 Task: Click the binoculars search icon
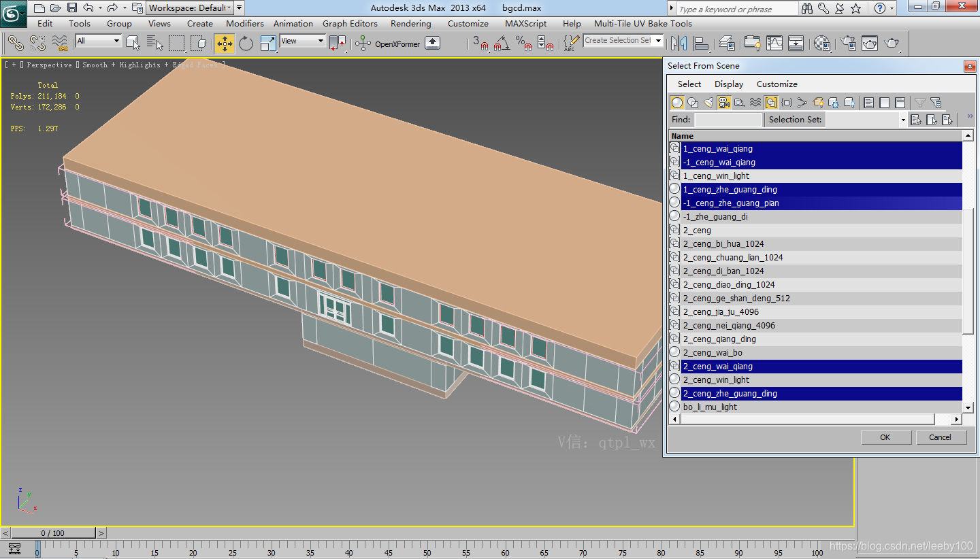(x=807, y=9)
